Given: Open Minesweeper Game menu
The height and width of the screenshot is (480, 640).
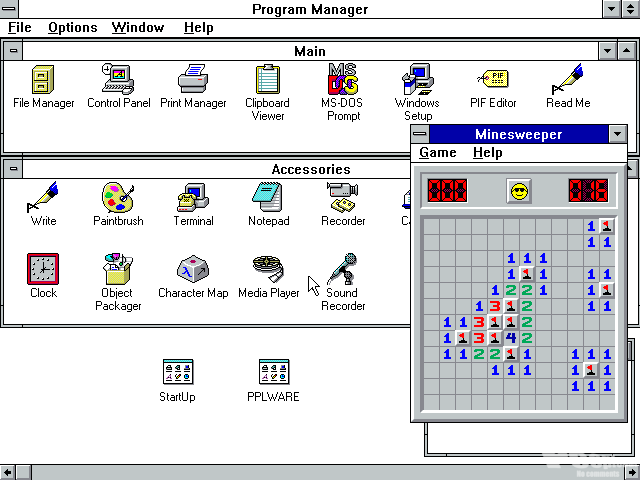Looking at the screenshot, I should point(438,153).
